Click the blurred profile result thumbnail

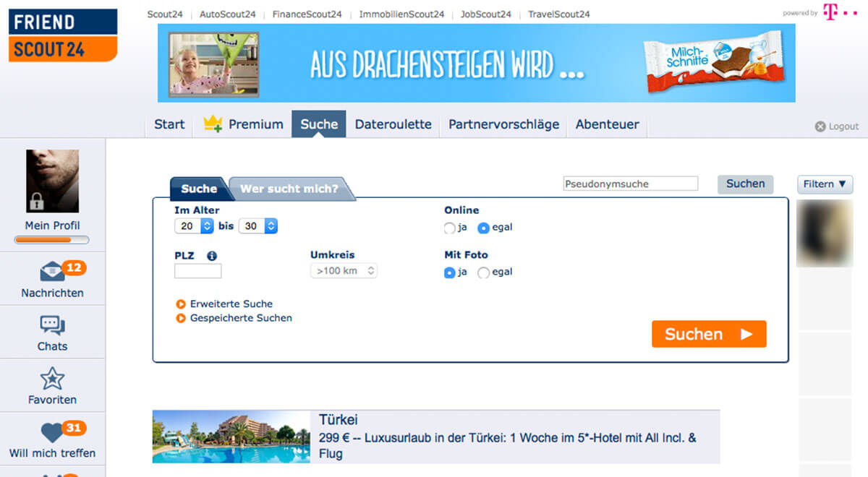[825, 233]
